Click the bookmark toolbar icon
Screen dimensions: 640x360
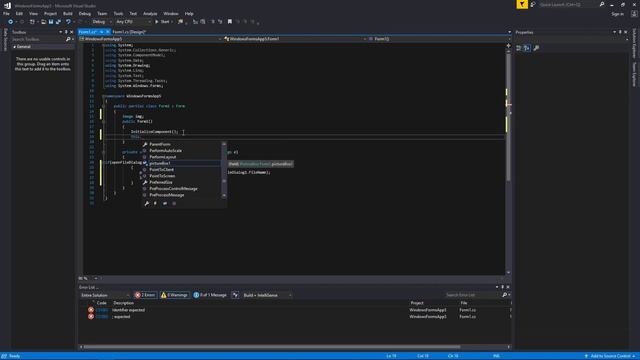pos(230,22)
